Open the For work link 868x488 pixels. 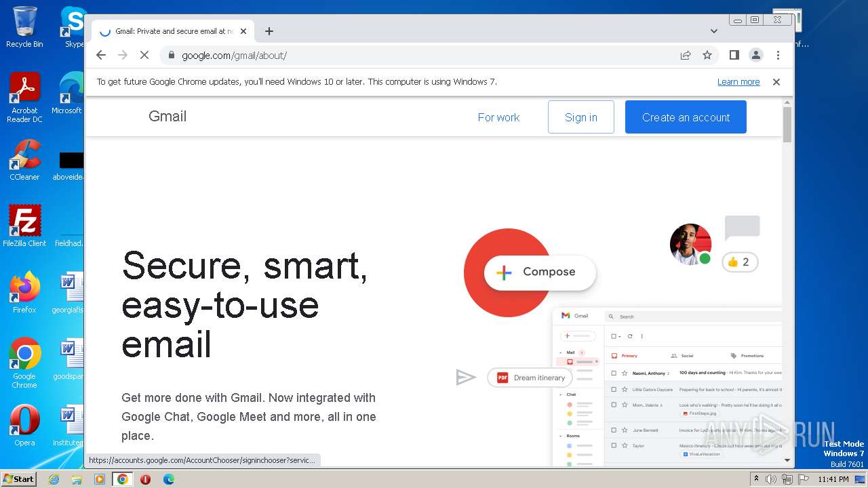click(x=498, y=117)
